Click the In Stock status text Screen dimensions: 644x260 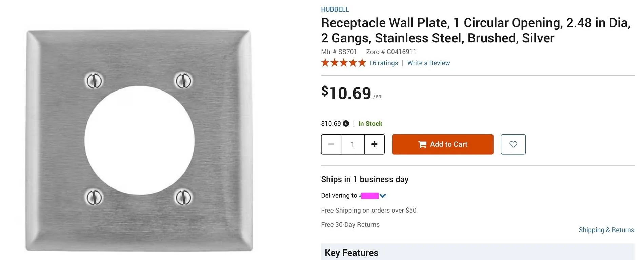tap(370, 124)
